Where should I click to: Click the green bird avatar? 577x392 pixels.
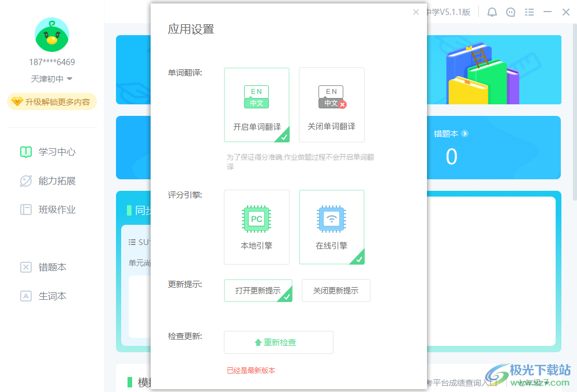click(x=52, y=35)
